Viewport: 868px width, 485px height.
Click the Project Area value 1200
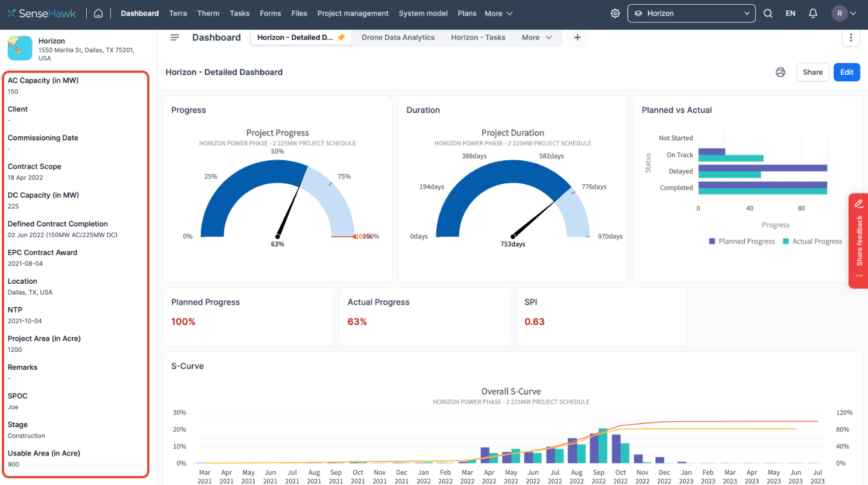pyautogui.click(x=14, y=349)
